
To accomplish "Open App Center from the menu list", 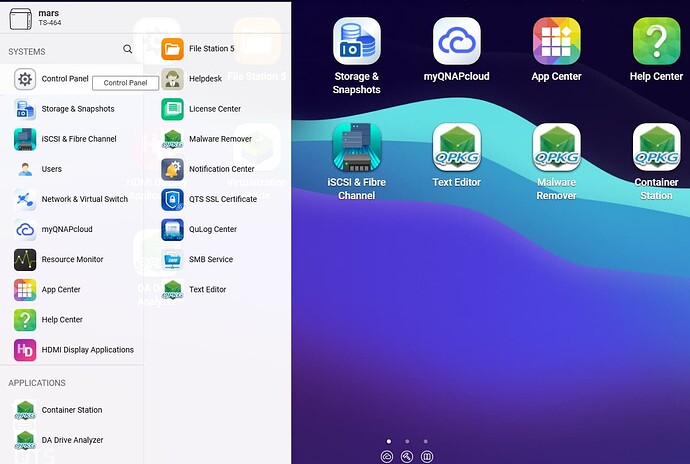I will (47, 290).
